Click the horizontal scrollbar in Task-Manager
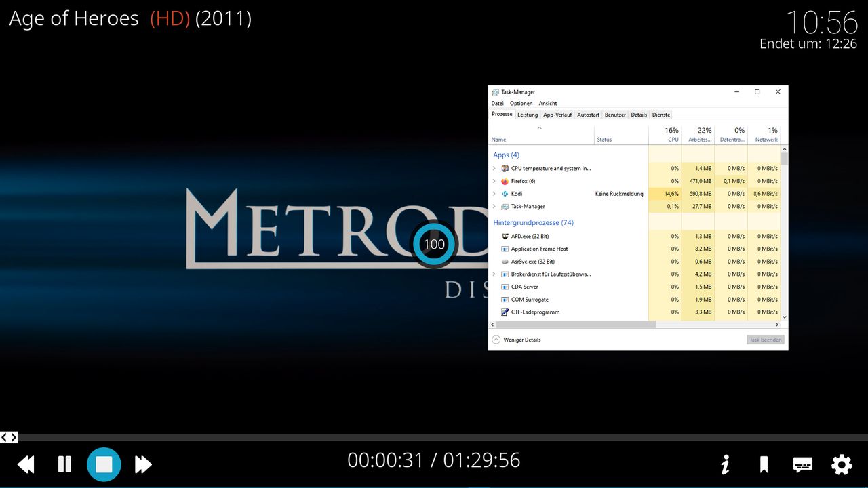Image resolution: width=868 pixels, height=488 pixels. pyautogui.click(x=576, y=325)
